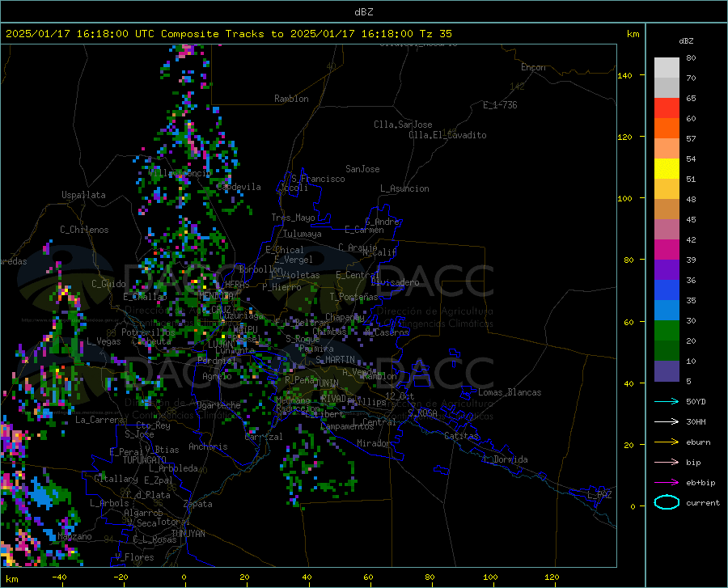Click the magenta eb+bip arrow legend icon
The height and width of the screenshot is (588, 728).
667,482
